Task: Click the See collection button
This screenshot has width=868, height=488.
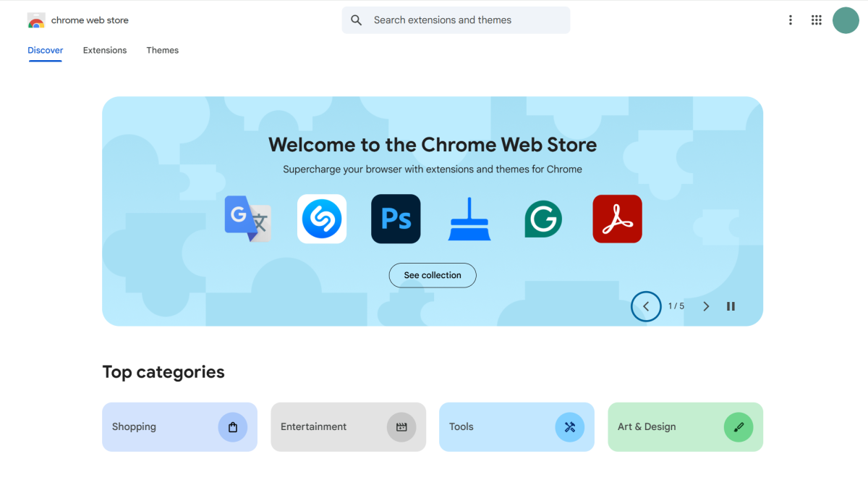Action: tap(433, 275)
